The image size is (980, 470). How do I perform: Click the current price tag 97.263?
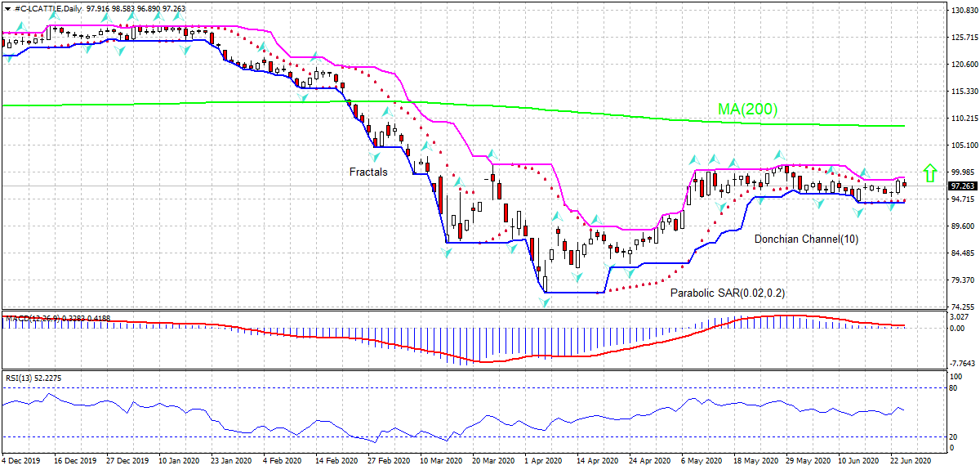[961, 186]
